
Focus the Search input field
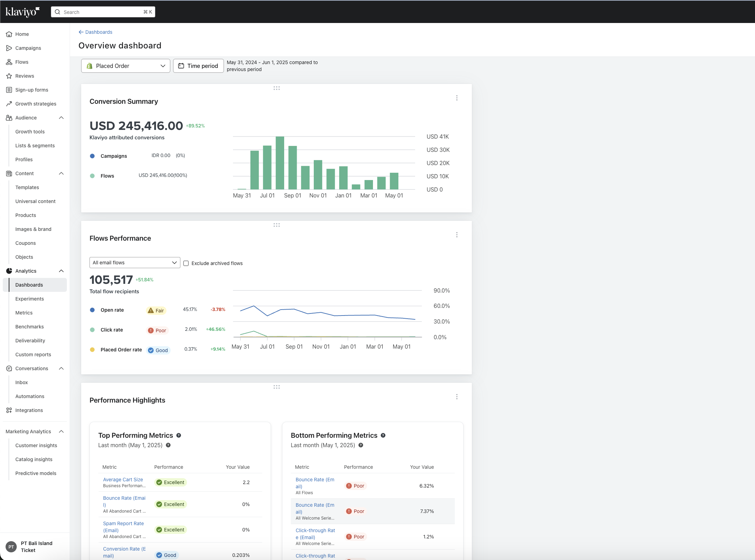click(x=103, y=12)
